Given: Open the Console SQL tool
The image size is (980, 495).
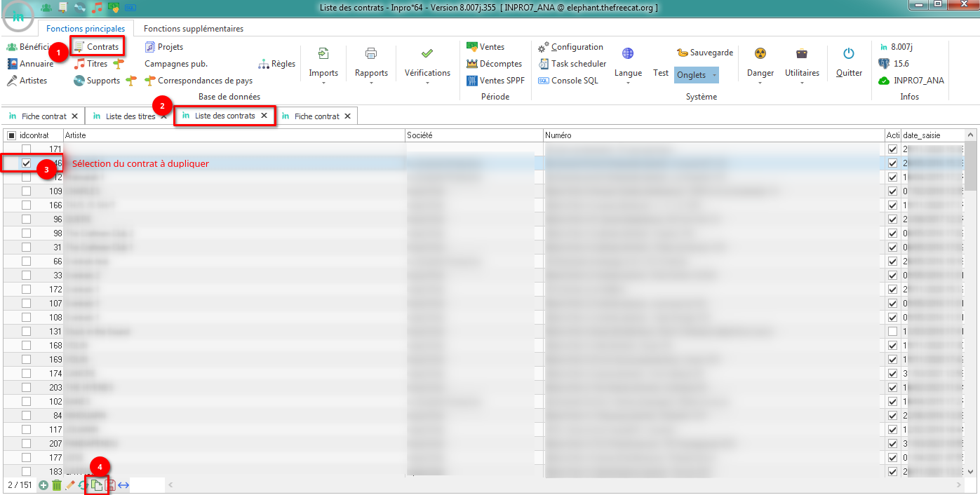Looking at the screenshot, I should pyautogui.click(x=568, y=81).
